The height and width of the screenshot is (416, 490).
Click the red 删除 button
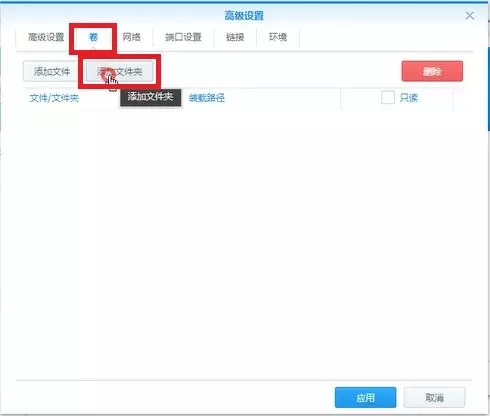(432, 71)
